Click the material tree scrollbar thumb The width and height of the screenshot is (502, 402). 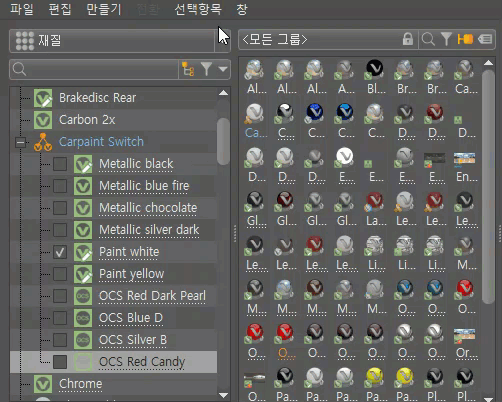[x=223, y=141]
